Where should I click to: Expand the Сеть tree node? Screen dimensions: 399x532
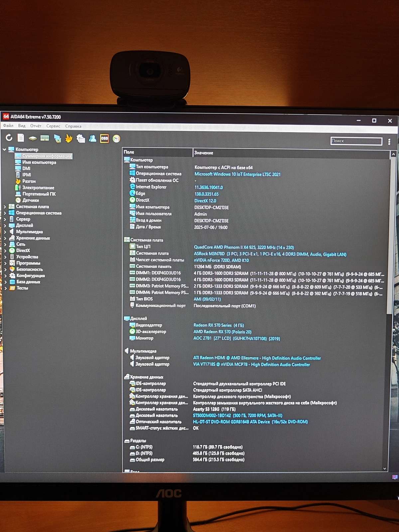pos(5,244)
